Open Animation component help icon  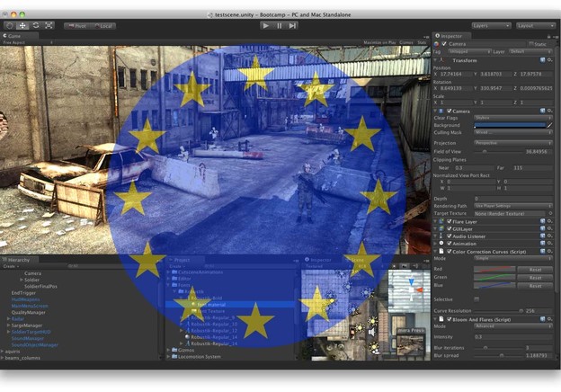point(543,244)
